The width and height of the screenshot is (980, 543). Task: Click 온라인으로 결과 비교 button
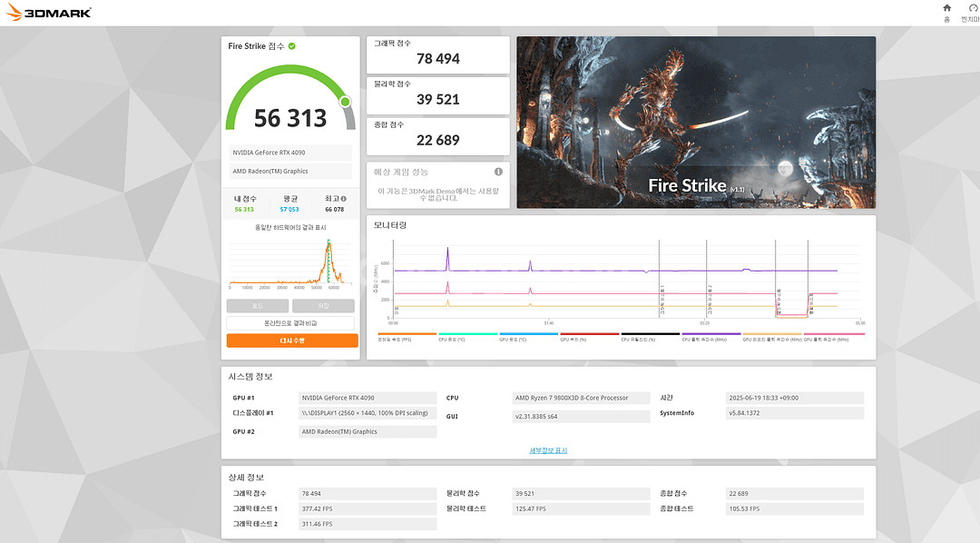click(290, 322)
